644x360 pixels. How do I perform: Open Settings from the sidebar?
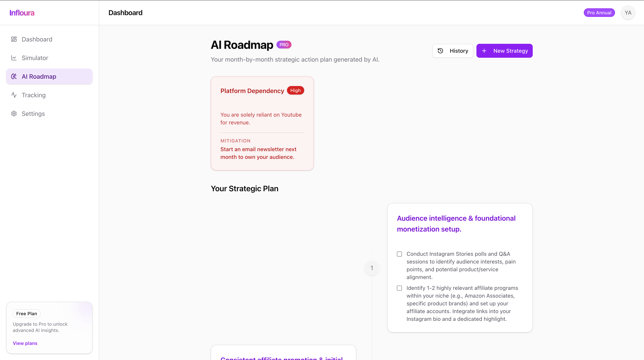pos(50,114)
